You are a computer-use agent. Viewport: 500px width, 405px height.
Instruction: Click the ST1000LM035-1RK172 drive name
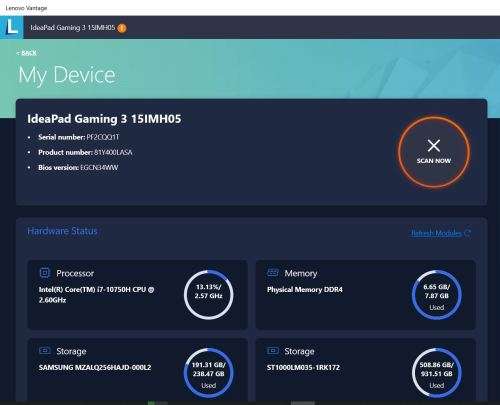(x=303, y=367)
